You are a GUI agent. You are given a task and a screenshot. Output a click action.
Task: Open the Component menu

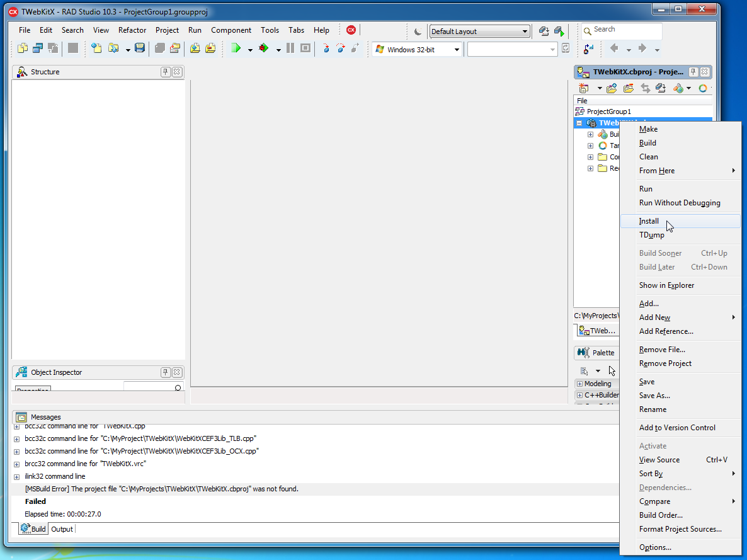(231, 30)
